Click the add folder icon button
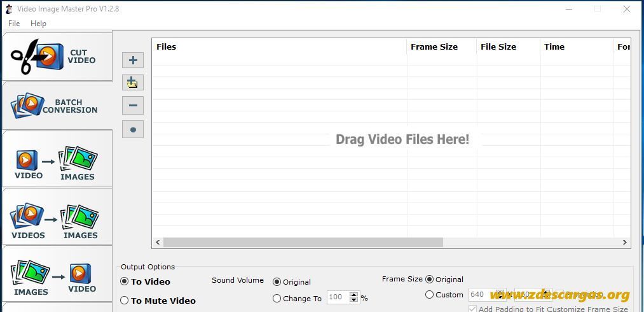 [133, 83]
